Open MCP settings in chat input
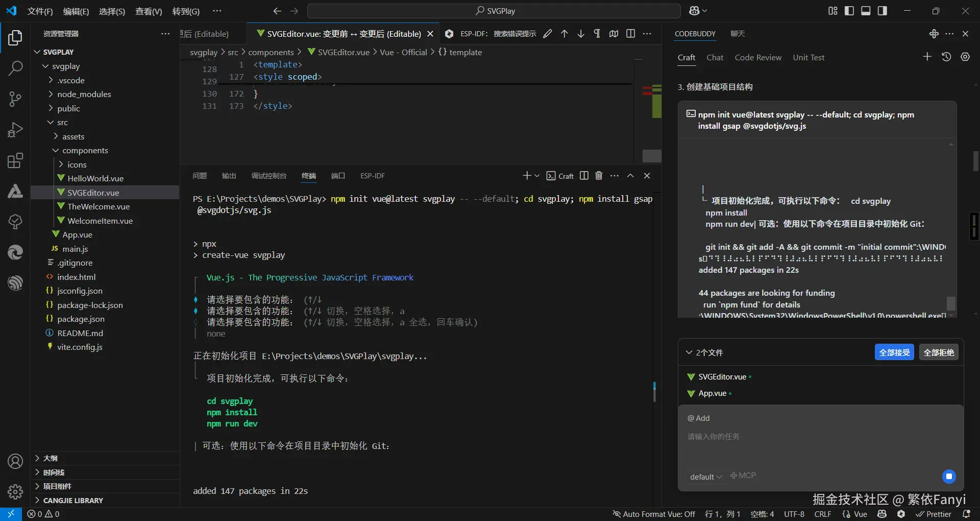The height and width of the screenshot is (521, 980). (x=743, y=476)
